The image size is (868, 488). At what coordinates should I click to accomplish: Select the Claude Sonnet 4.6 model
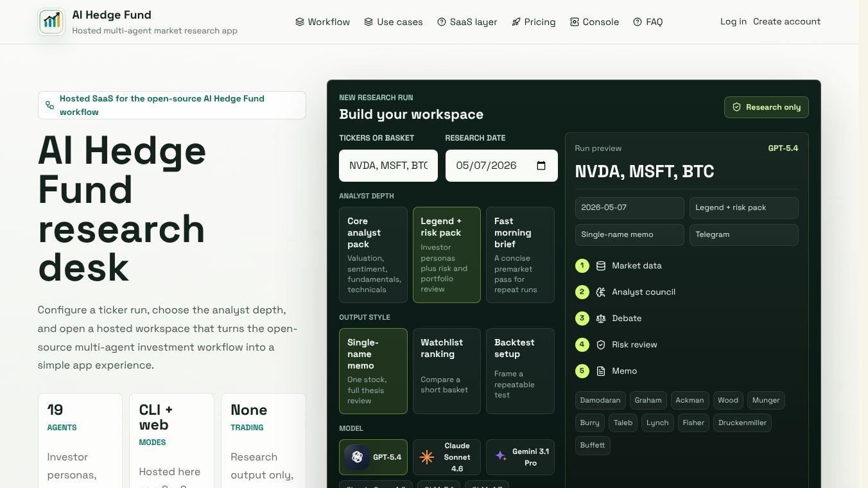(447, 457)
